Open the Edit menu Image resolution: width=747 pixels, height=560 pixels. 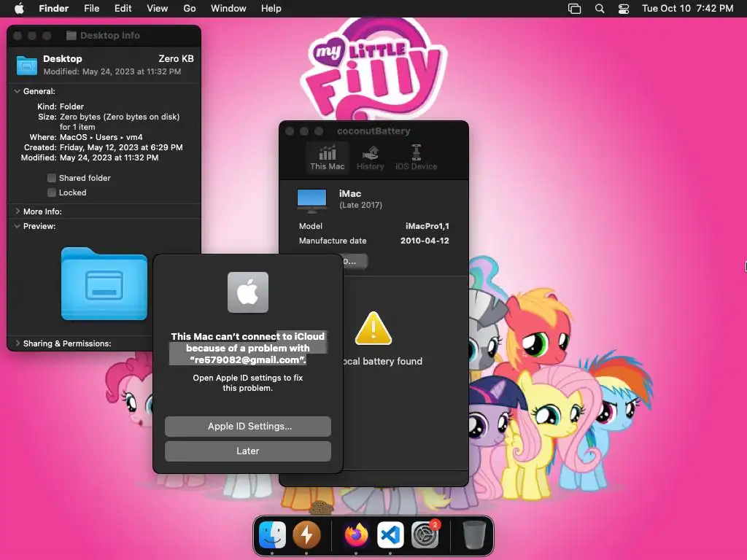click(x=123, y=8)
